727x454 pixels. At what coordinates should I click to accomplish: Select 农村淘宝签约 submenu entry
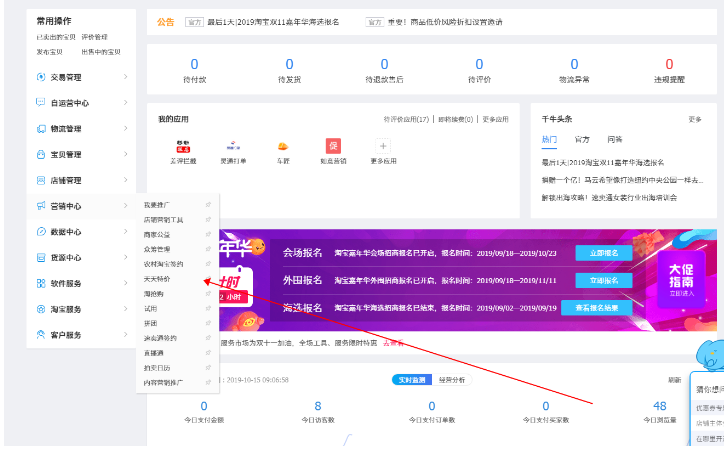[x=163, y=264]
